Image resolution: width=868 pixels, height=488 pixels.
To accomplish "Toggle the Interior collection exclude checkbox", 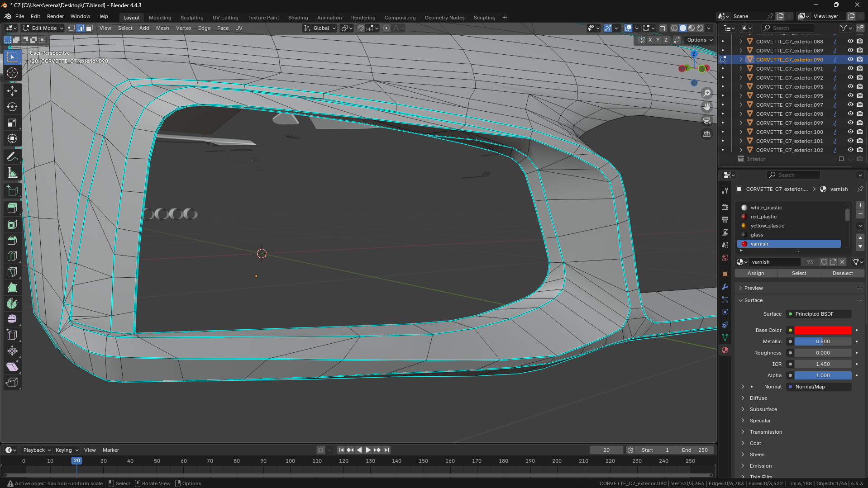I will pos(841,159).
